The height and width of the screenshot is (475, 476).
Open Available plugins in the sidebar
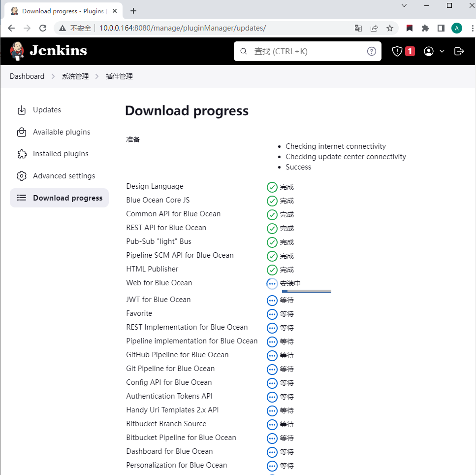(59, 132)
